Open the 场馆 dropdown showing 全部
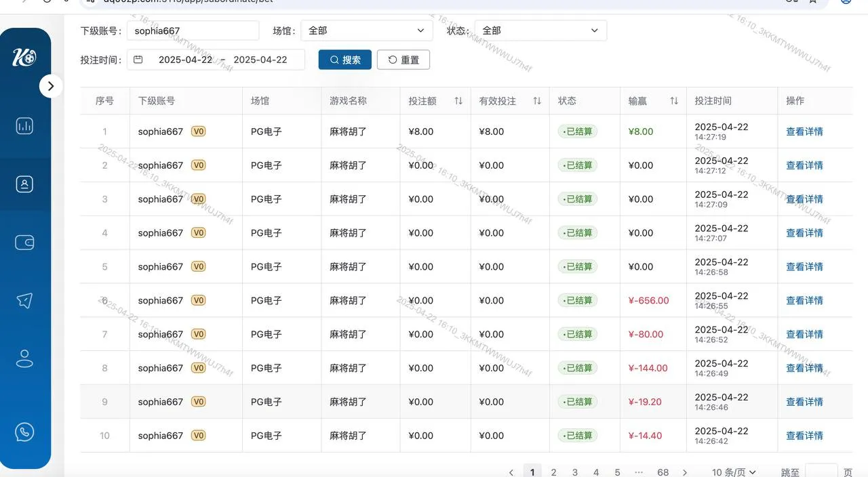The width and height of the screenshot is (868, 477). click(366, 30)
